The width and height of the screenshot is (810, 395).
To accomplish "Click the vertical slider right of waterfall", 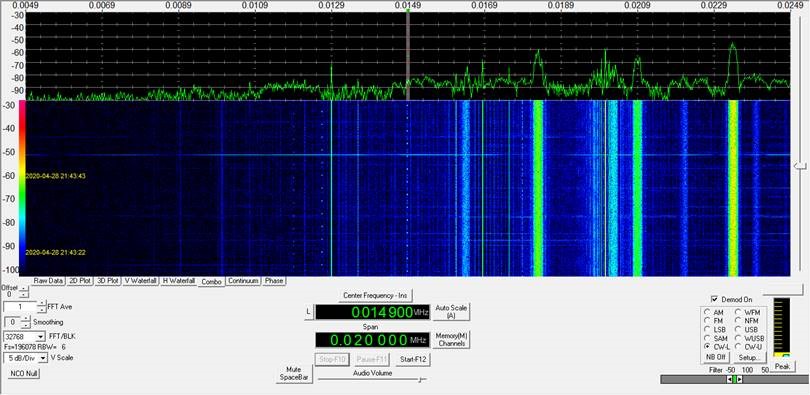I will coord(800,166).
